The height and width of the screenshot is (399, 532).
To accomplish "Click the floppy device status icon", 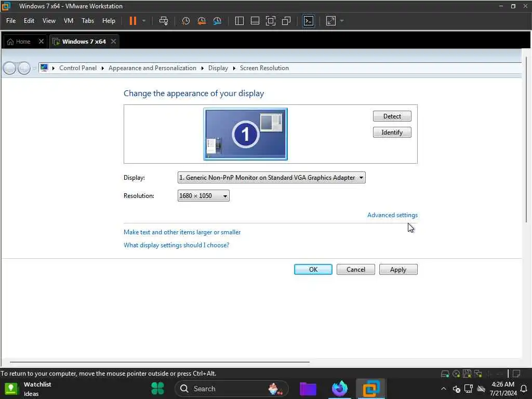I will 467,374.
